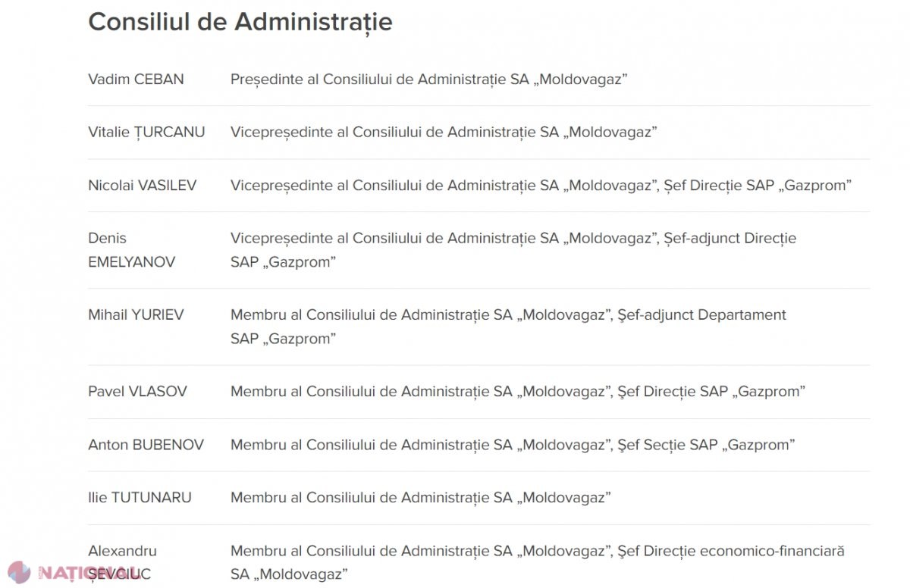
Task: Select the Şef Direcție economico-financiară description
Action: tap(538, 562)
